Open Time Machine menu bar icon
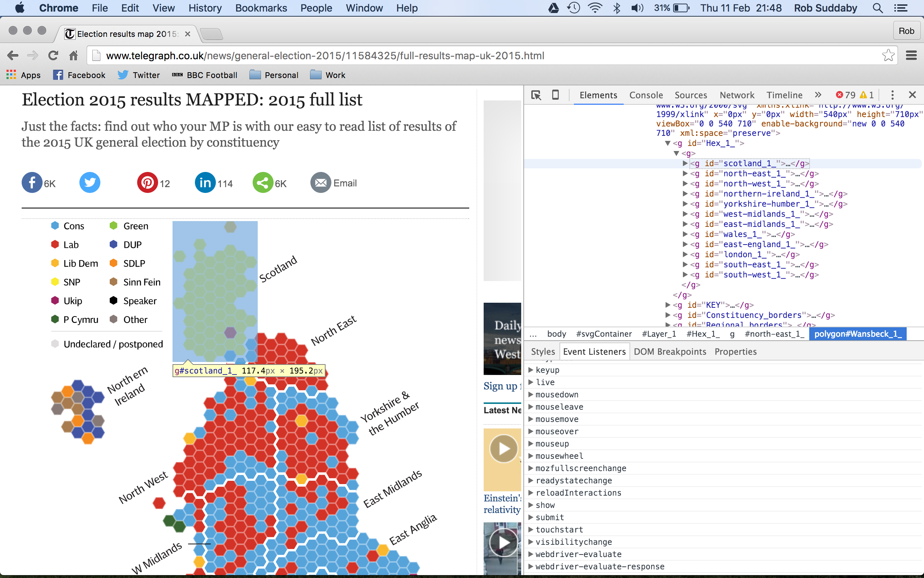The width and height of the screenshot is (924, 578). [x=574, y=8]
